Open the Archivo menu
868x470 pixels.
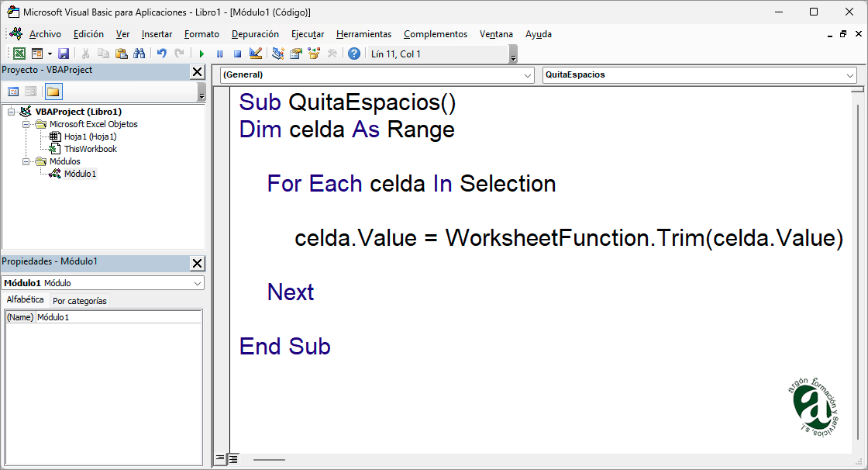(46, 34)
